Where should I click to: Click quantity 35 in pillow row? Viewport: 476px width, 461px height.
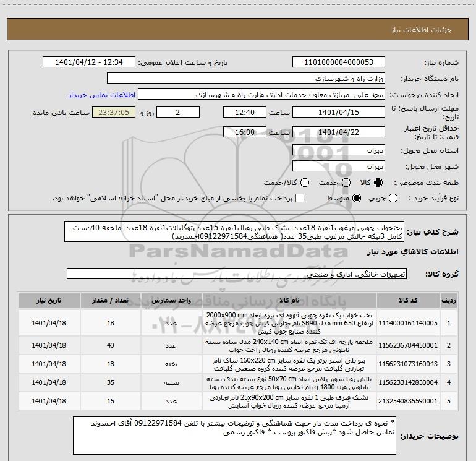click(x=111, y=382)
